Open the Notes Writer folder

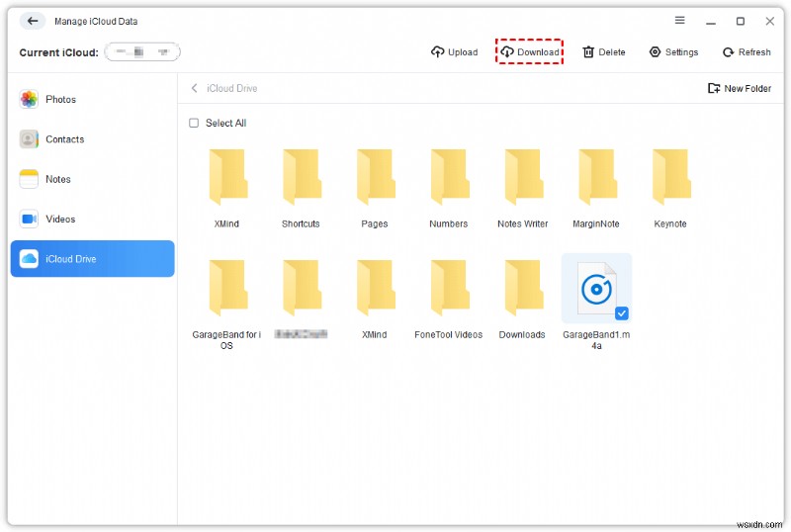click(x=523, y=177)
